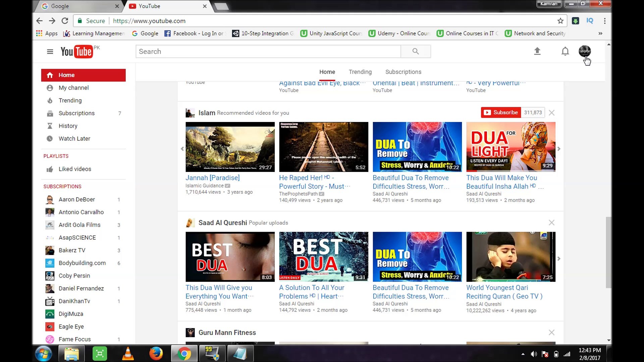Click the search magnifier icon

(x=416, y=51)
